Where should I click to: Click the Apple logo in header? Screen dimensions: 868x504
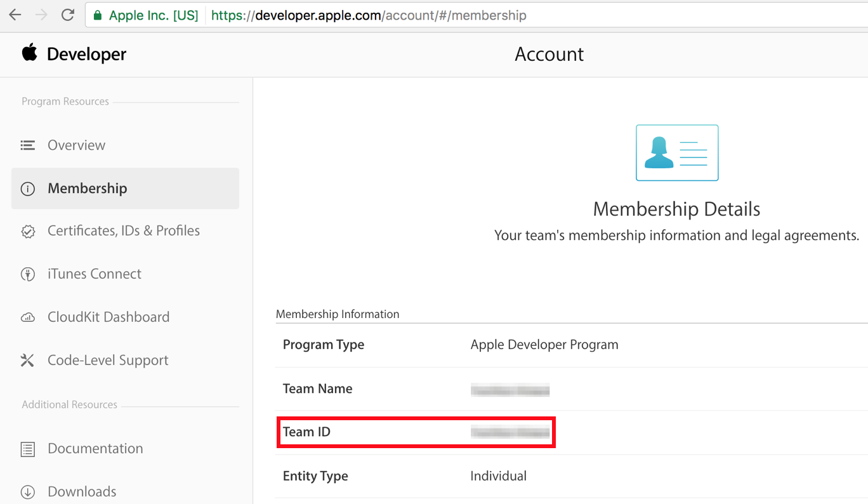pyautogui.click(x=29, y=53)
